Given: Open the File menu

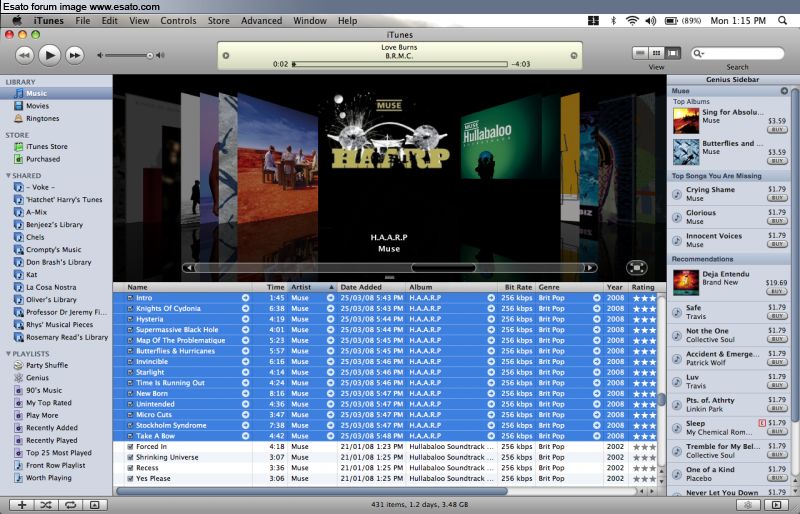Looking at the screenshot, I should 83,20.
